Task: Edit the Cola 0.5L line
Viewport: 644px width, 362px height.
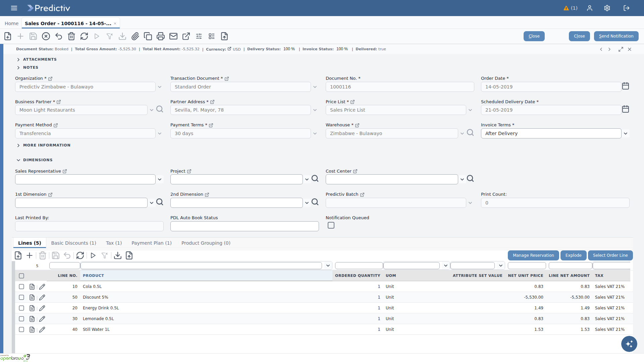Action: (x=42, y=287)
